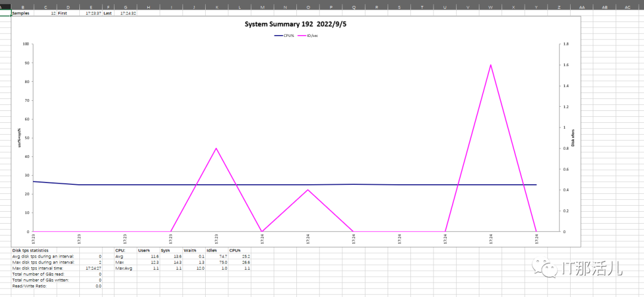Click the right axis value 0.8
This screenshot has width=644, height=297.
pyautogui.click(x=565, y=148)
